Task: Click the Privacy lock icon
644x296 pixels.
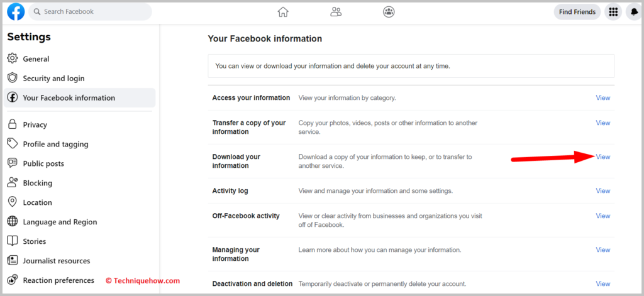Action: point(13,124)
